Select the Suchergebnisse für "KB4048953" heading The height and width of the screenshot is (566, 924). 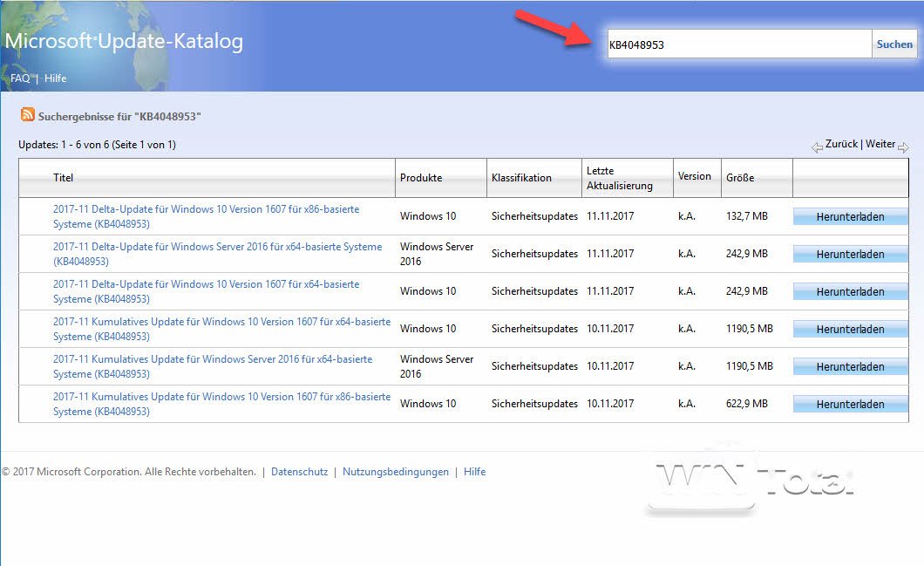coord(119,117)
